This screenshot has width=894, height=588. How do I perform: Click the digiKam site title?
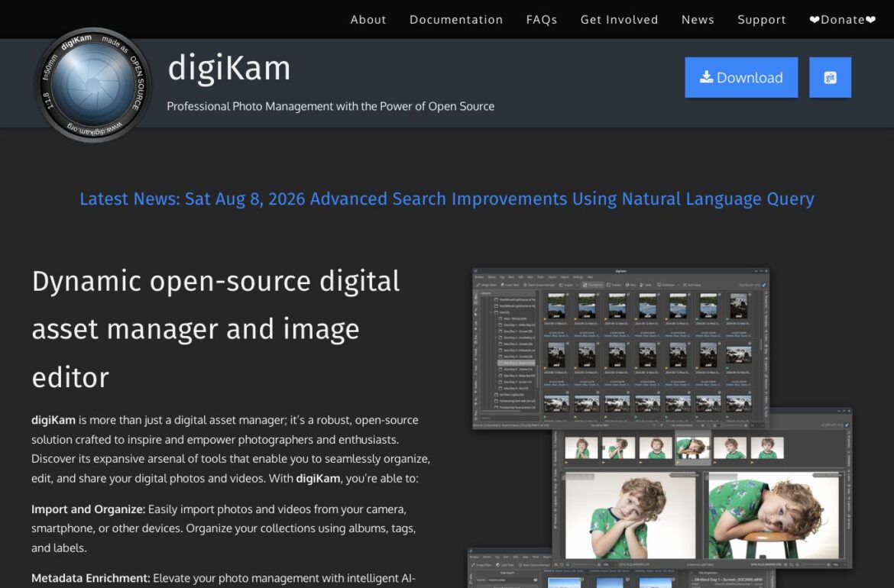click(x=229, y=69)
